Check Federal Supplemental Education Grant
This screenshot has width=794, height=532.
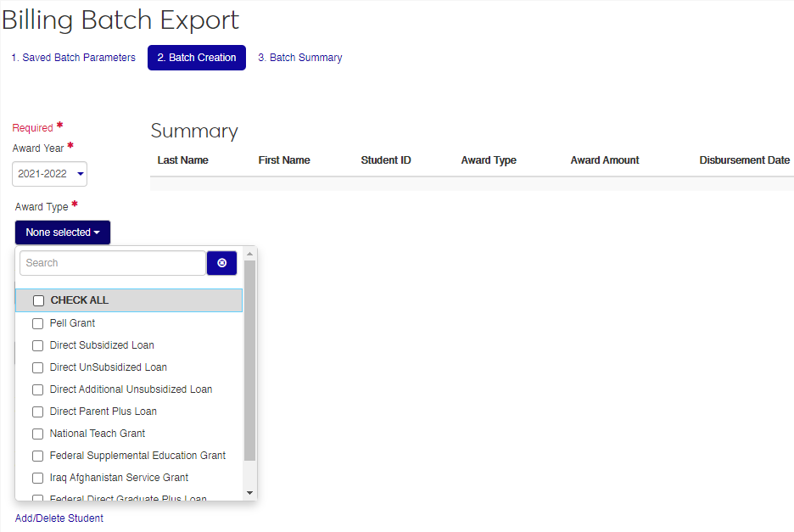click(x=37, y=456)
